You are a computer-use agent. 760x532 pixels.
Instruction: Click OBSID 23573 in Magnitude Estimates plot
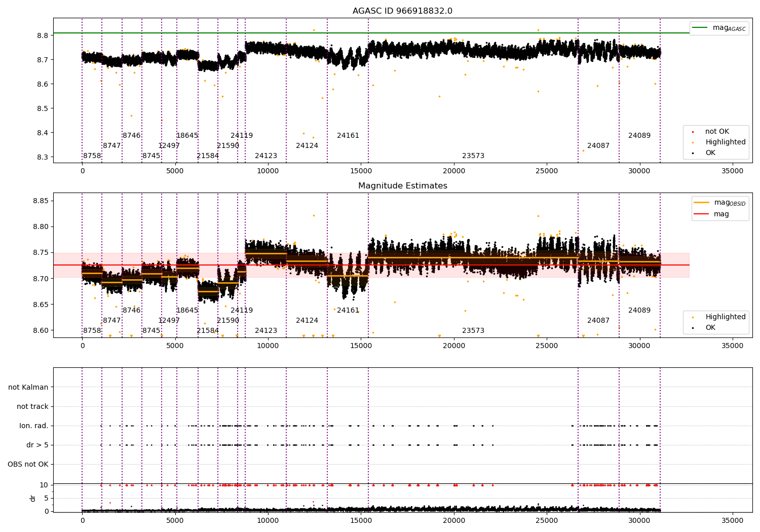pos(473,331)
